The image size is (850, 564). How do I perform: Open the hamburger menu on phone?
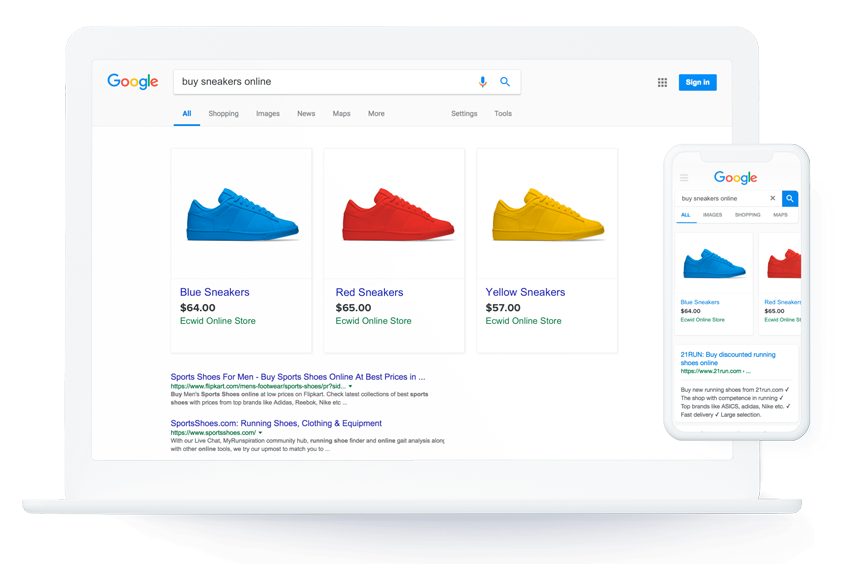coord(684,178)
